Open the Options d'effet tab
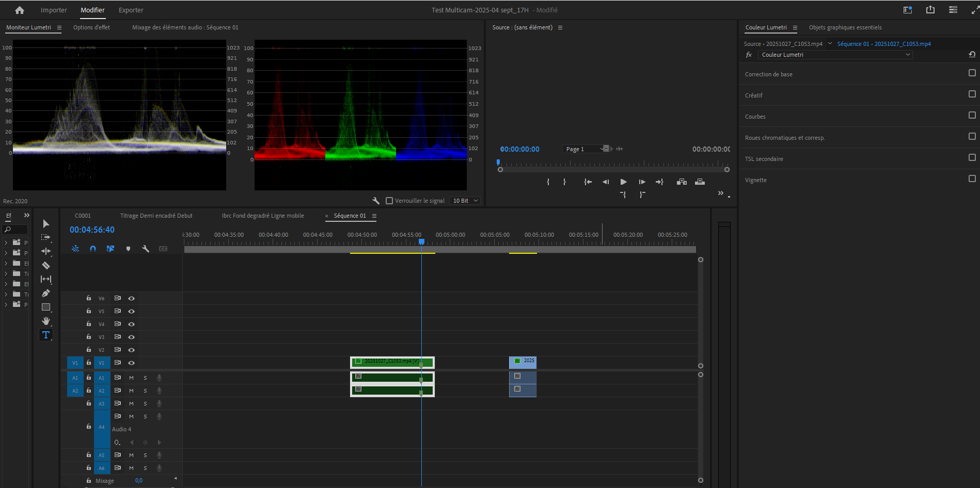 point(91,27)
